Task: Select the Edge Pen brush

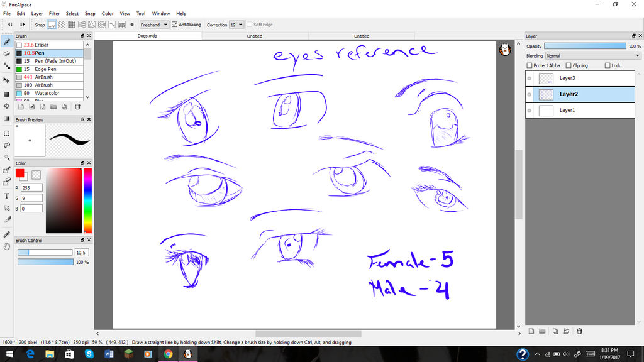Action: (49, 69)
